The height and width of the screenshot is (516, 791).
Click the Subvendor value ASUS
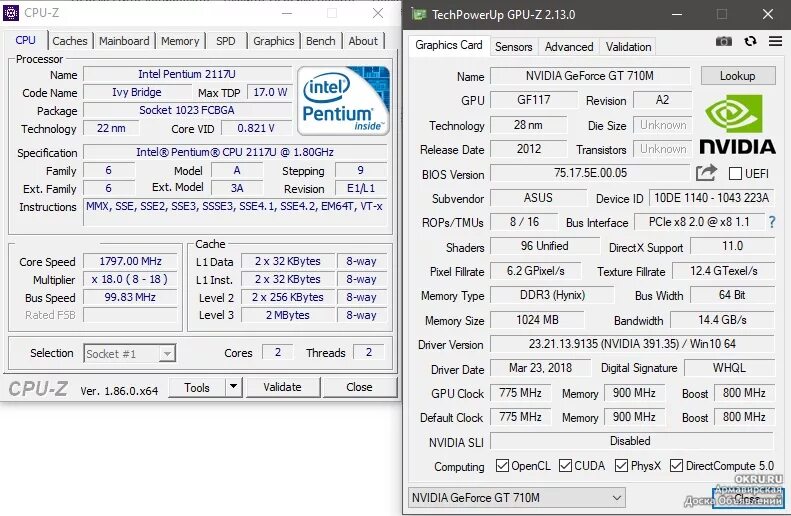click(x=538, y=198)
